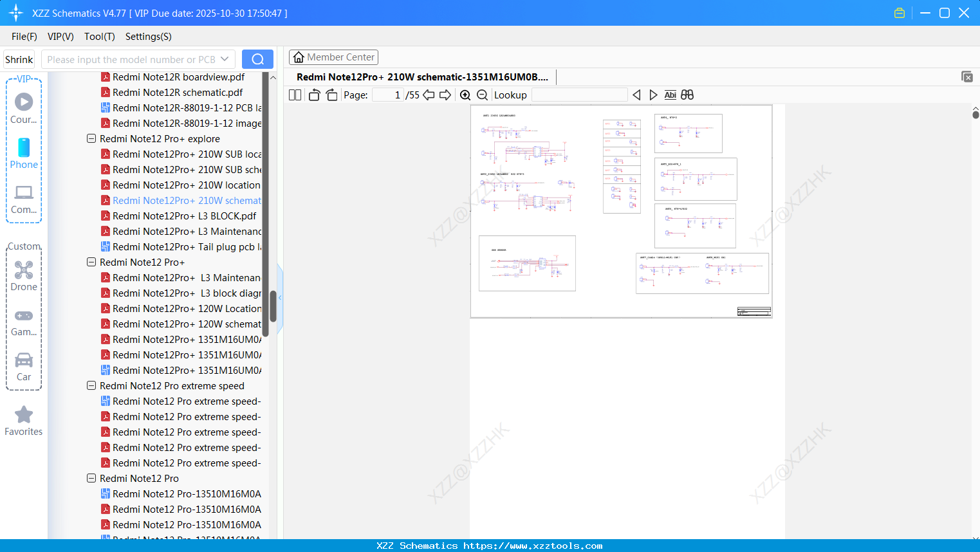Screen dimensions: 980x552
Task: Open the Member Center
Action: [333, 57]
